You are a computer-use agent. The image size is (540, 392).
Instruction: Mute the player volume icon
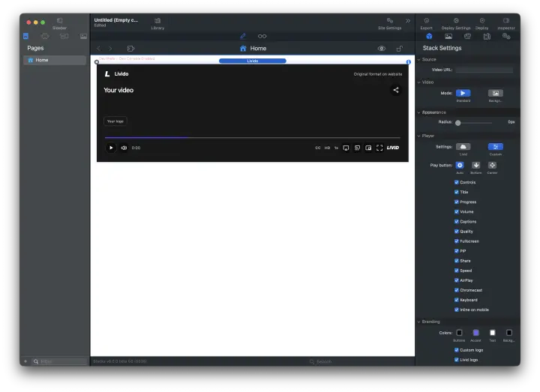click(x=124, y=148)
